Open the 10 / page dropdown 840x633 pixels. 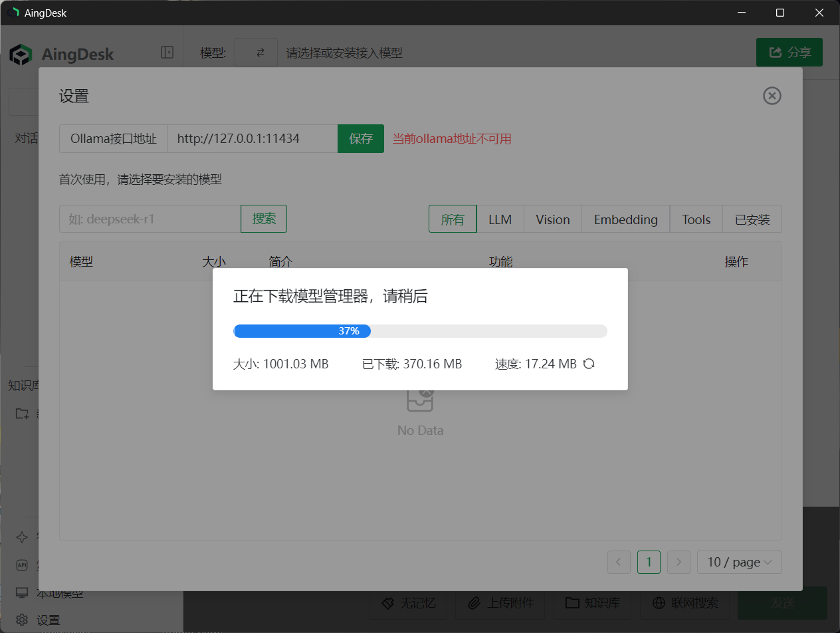[x=739, y=562]
